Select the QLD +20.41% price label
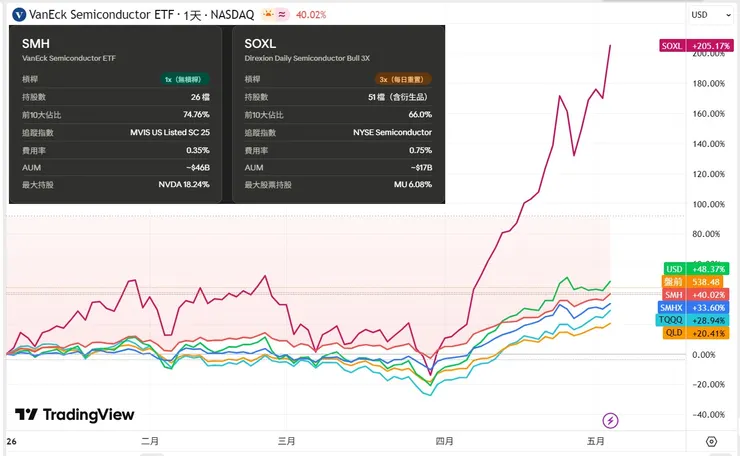Viewport: 740px width, 456px height. tap(696, 333)
